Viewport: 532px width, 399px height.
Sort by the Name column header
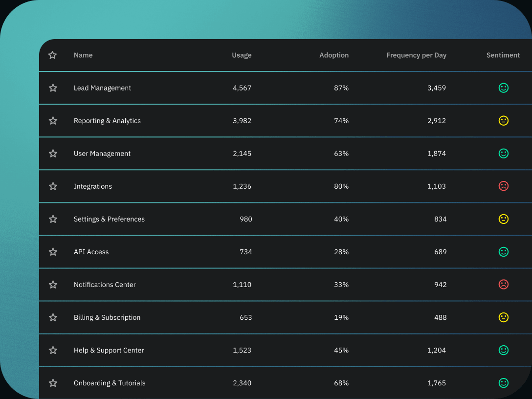[x=83, y=55]
